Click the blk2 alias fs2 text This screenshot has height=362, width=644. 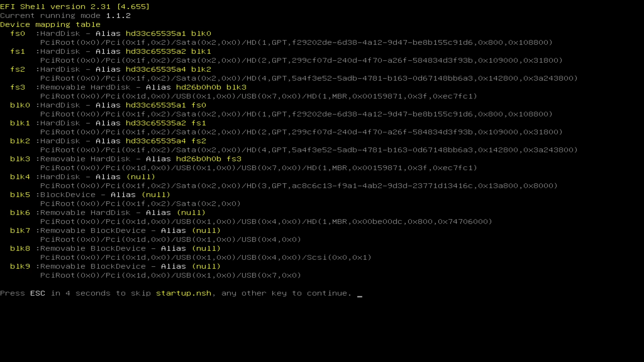[x=199, y=141]
